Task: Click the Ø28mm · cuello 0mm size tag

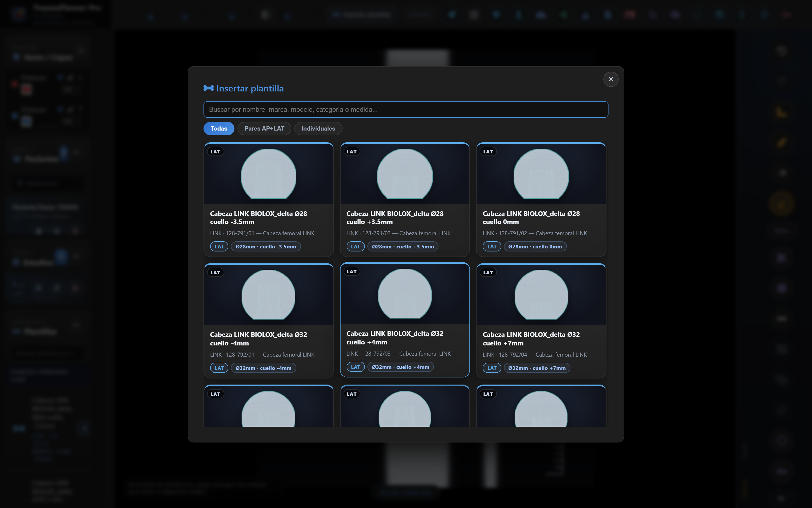Action: [535, 247]
